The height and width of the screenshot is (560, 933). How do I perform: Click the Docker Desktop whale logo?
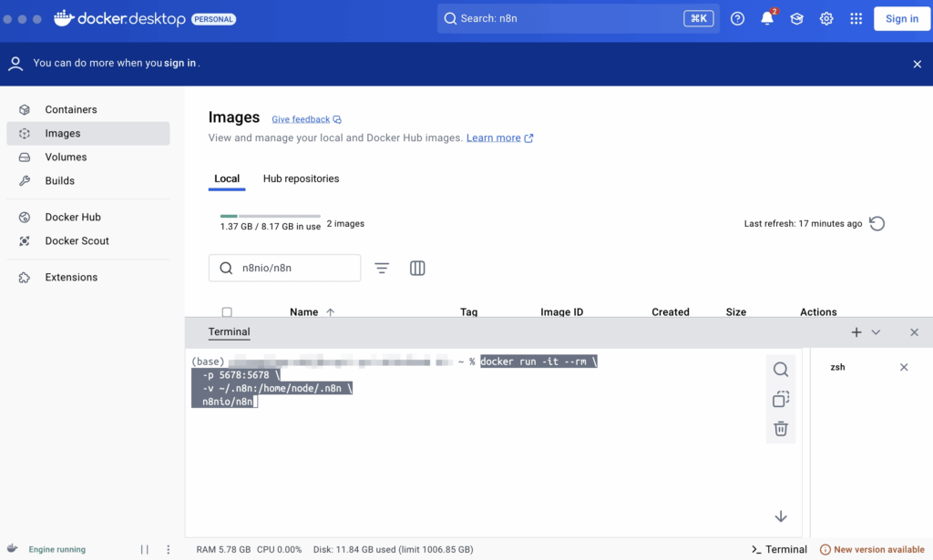(x=64, y=18)
